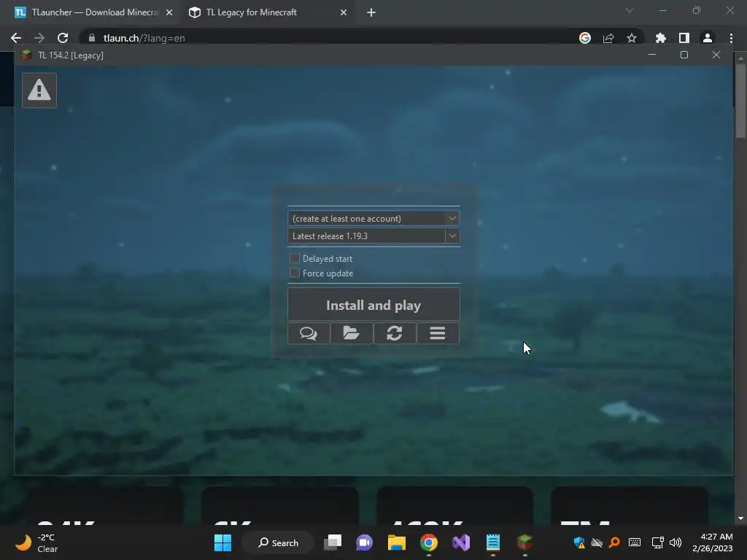Click the Install and play button

(x=373, y=305)
